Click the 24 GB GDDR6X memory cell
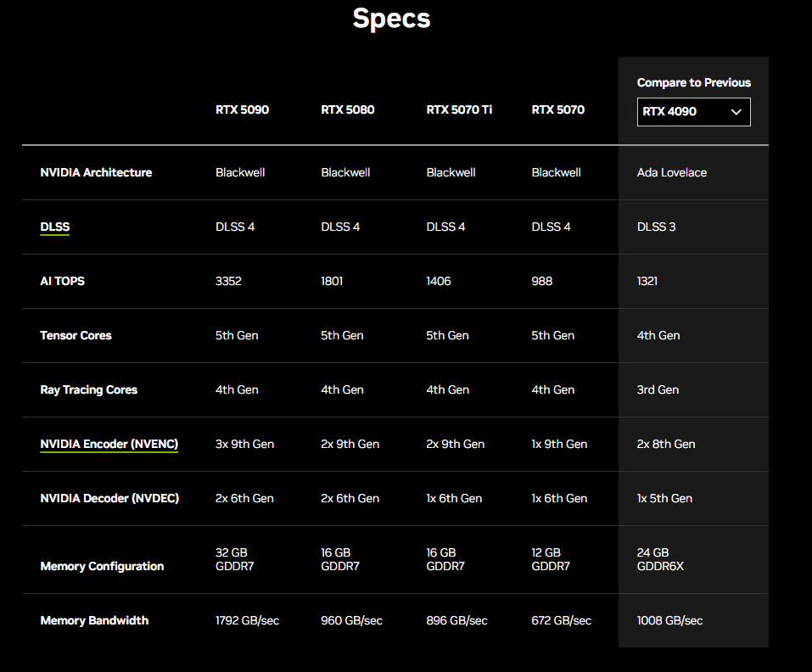Screen dimensions: 812x672 coord(660,560)
